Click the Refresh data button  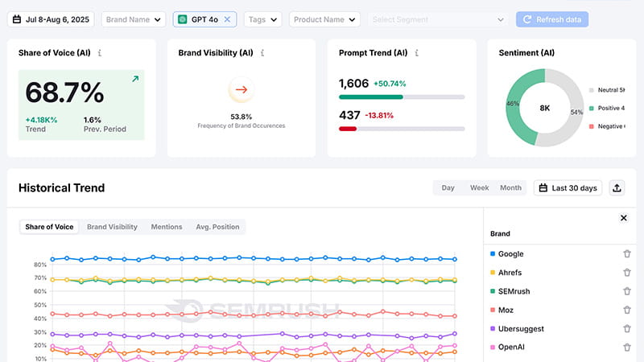(x=552, y=19)
